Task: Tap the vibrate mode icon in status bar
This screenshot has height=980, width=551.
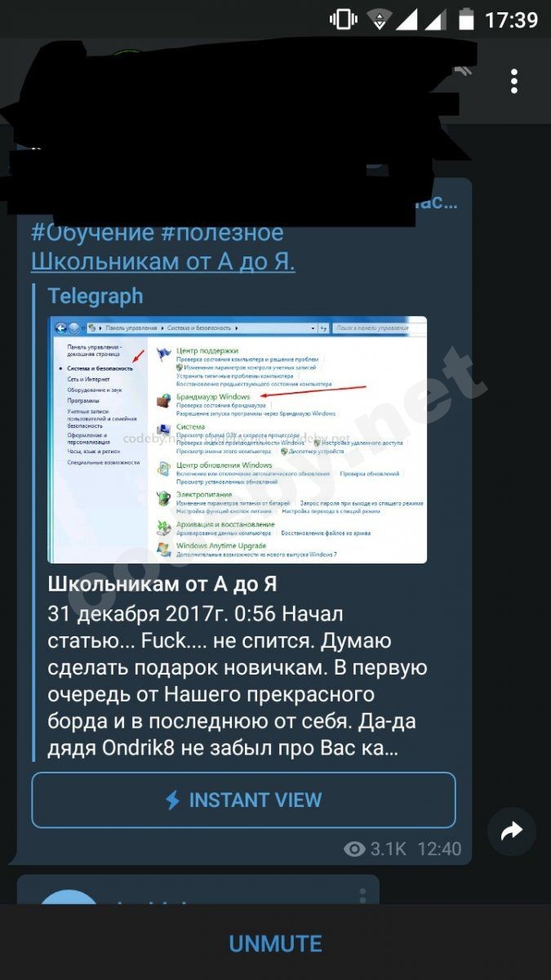Action: [343, 19]
